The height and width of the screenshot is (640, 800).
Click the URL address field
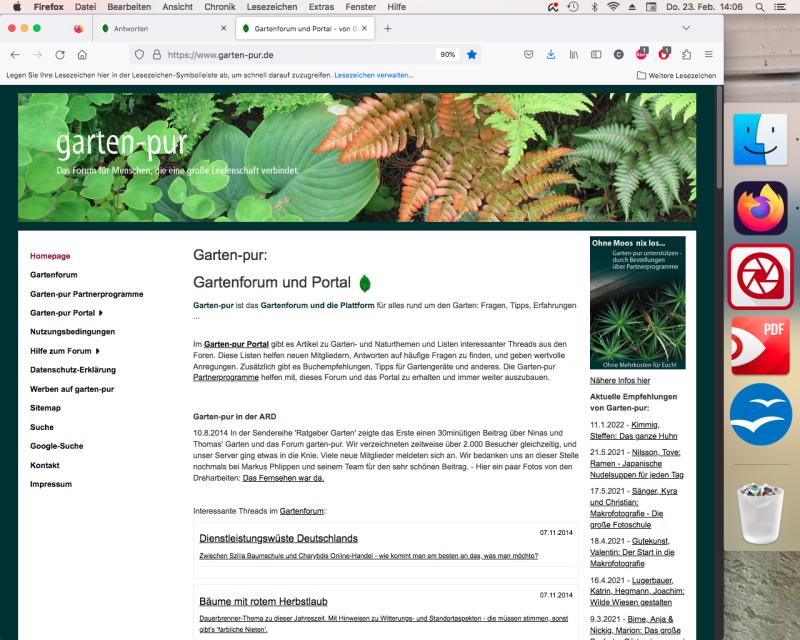click(x=300, y=54)
